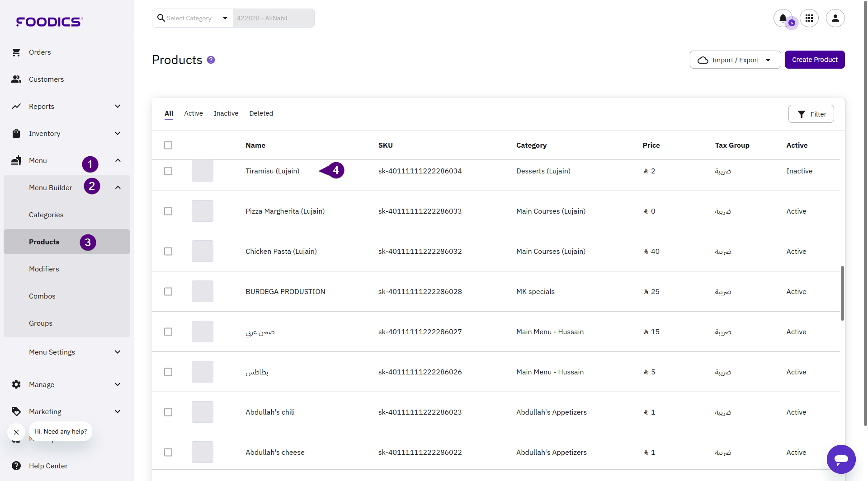868x481 pixels.
Task: Open the notifications bell icon
Action: (783, 18)
